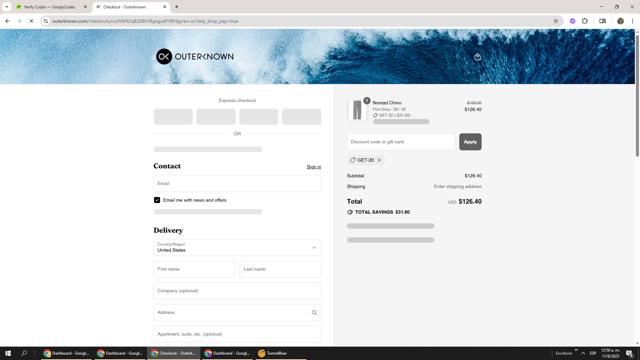Remove the GET-20 discount code
Image resolution: width=640 pixels, height=360 pixels.
pos(379,160)
